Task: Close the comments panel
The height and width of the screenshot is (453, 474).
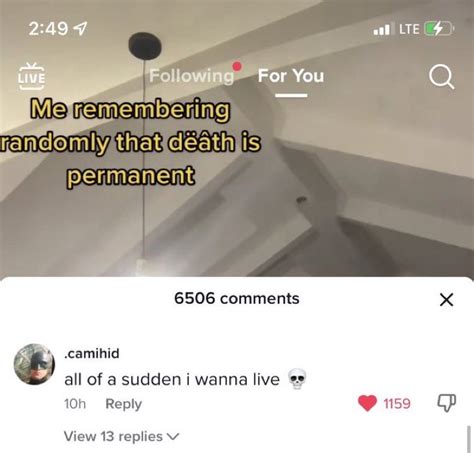Action: (446, 299)
